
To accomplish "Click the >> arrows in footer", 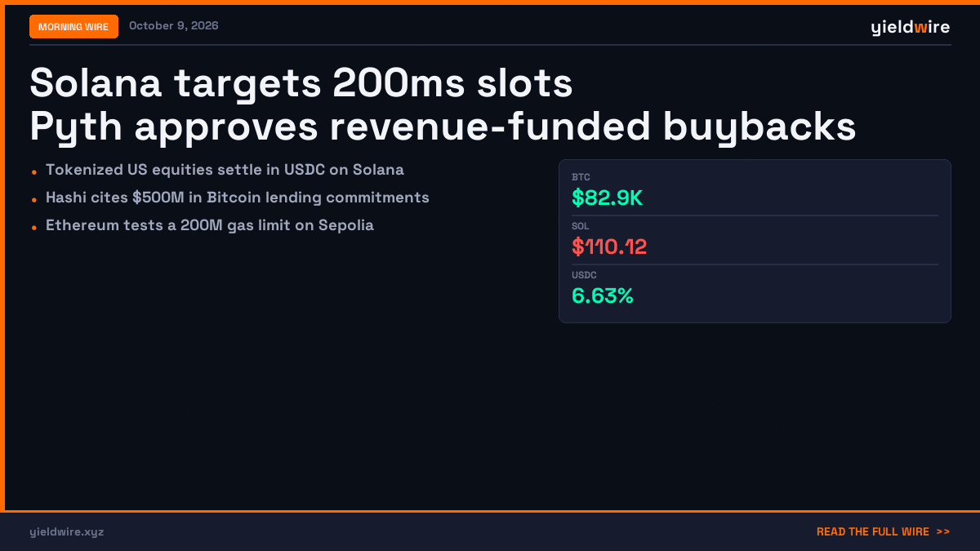I will point(943,532).
